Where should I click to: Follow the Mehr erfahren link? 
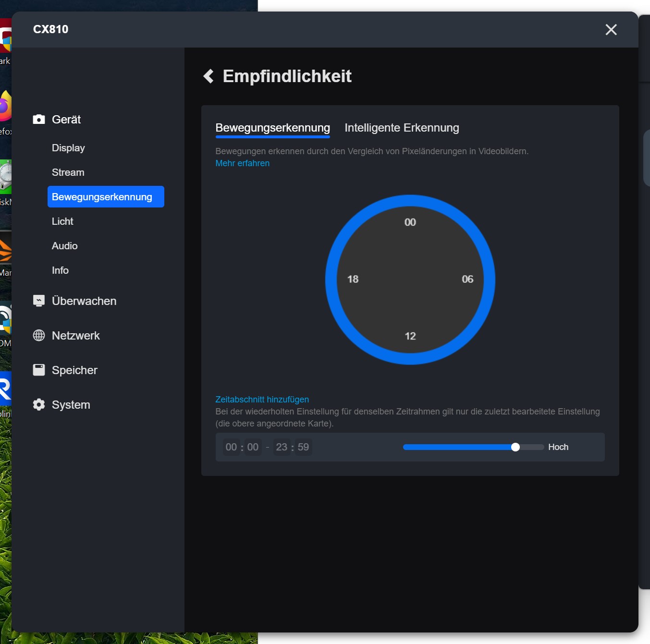coord(243,163)
